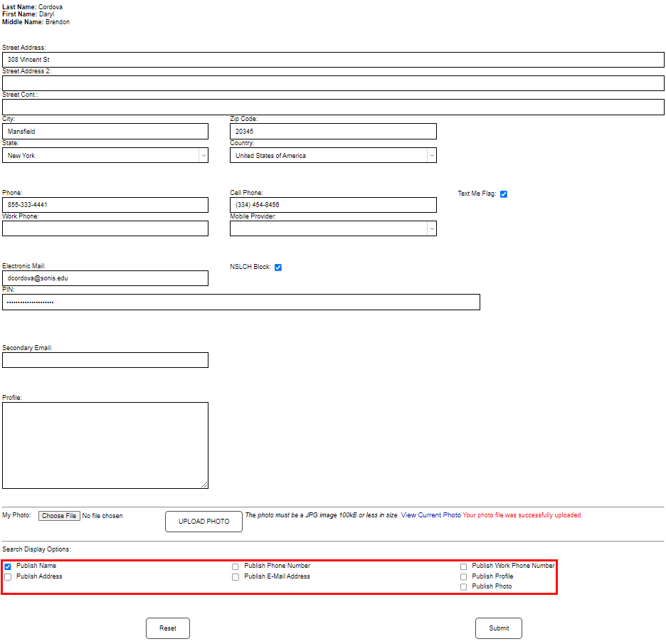Enable the Publish E-Mail Address option
The height and width of the screenshot is (644, 666).
click(236, 576)
